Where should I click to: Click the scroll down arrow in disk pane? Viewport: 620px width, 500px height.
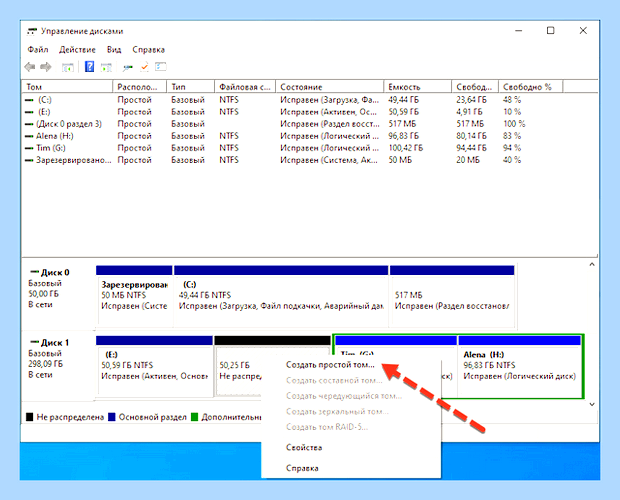coord(592,404)
